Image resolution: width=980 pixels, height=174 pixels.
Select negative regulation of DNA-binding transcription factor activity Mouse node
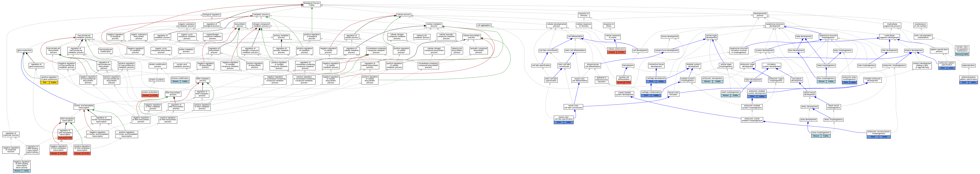(x=22, y=166)
